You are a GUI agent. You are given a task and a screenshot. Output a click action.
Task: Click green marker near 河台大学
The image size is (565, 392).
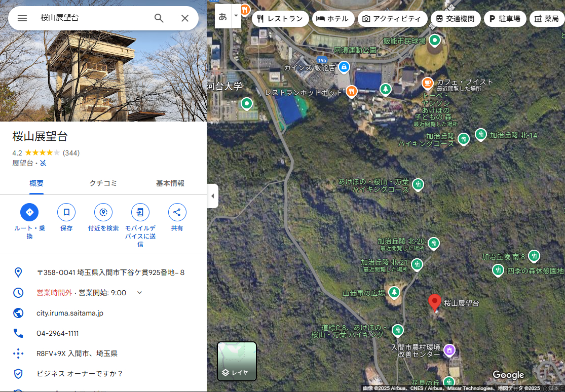click(247, 104)
